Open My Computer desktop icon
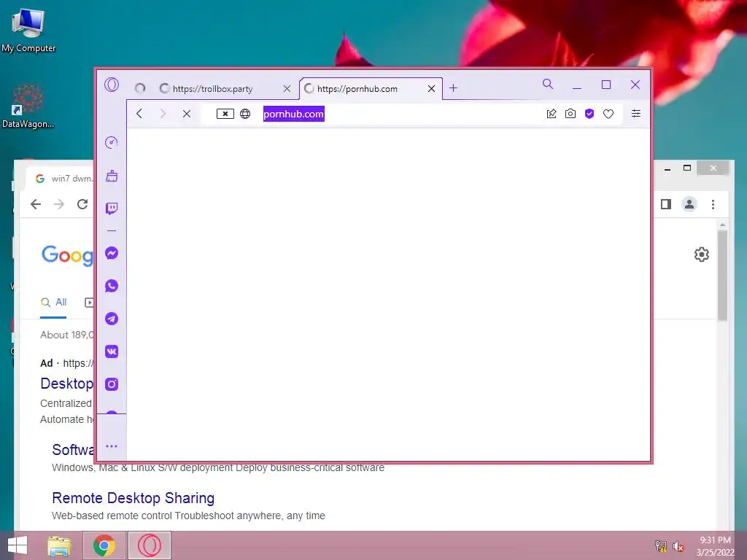747x560 pixels. (28, 30)
